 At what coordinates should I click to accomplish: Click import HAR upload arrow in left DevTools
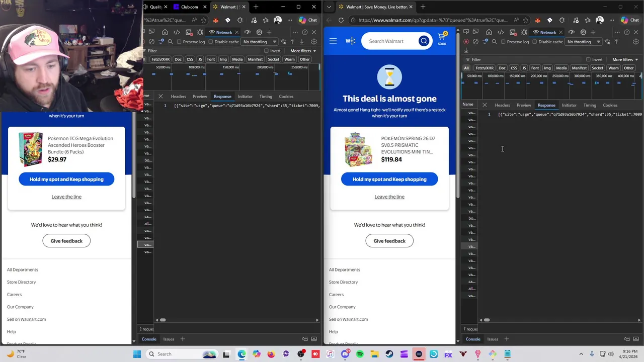click(x=292, y=42)
